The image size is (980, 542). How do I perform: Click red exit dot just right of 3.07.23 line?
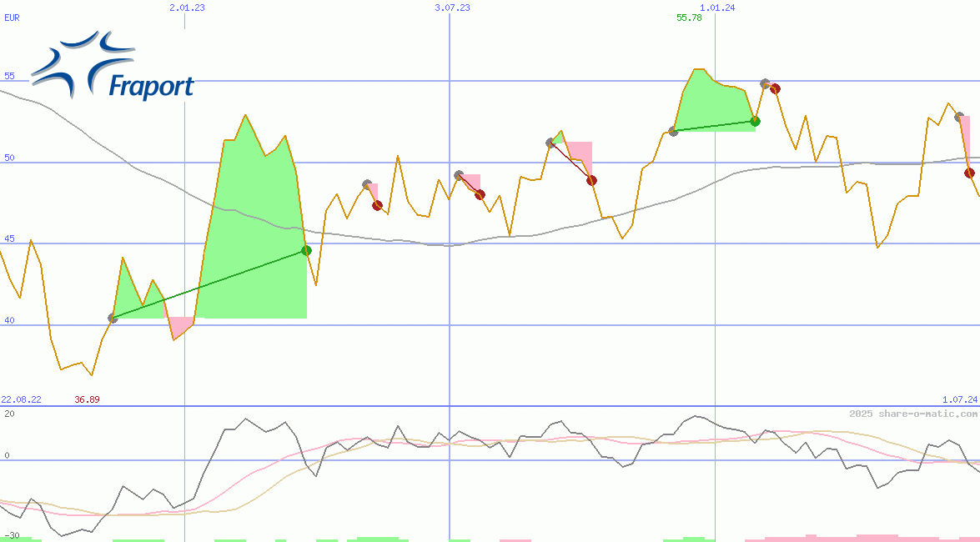click(480, 195)
